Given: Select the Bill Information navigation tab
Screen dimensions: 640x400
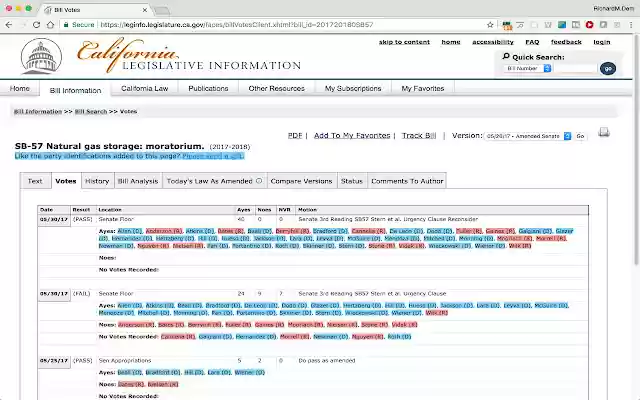Looking at the screenshot, I should click(x=75, y=90).
